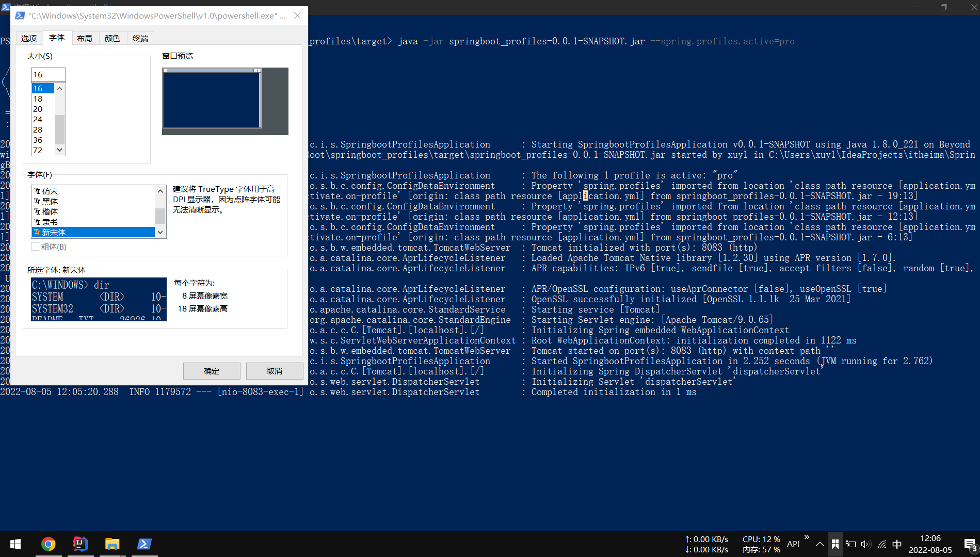The height and width of the screenshot is (557, 980).
Task: Click the selected font sample preview
Action: (99, 300)
